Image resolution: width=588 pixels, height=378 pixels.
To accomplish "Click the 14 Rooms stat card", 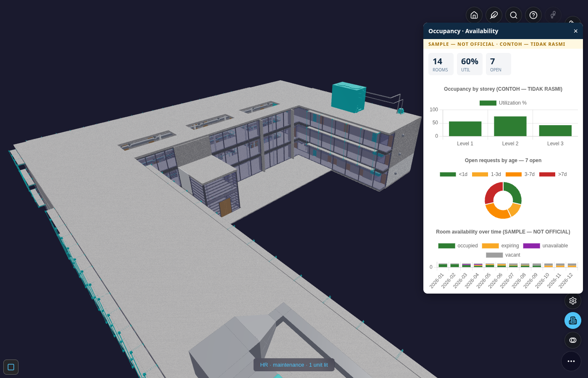I will pos(441,64).
